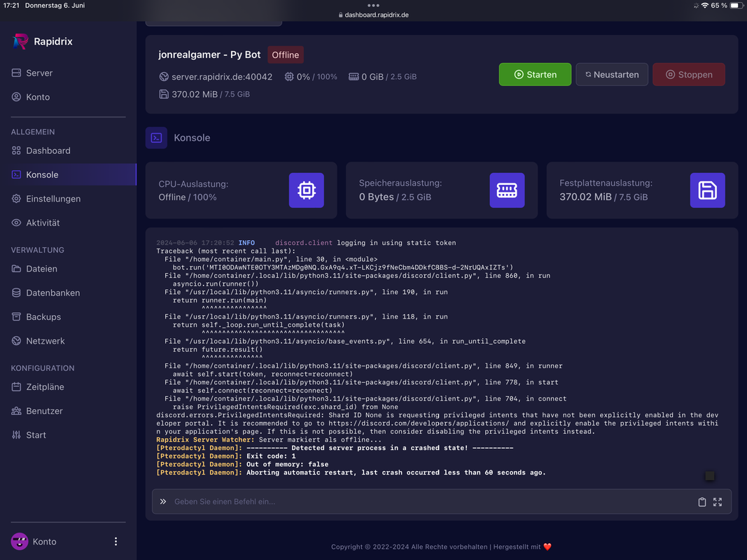Click the Konto user icon below Server
This screenshot has height=560, width=747.
point(16,97)
